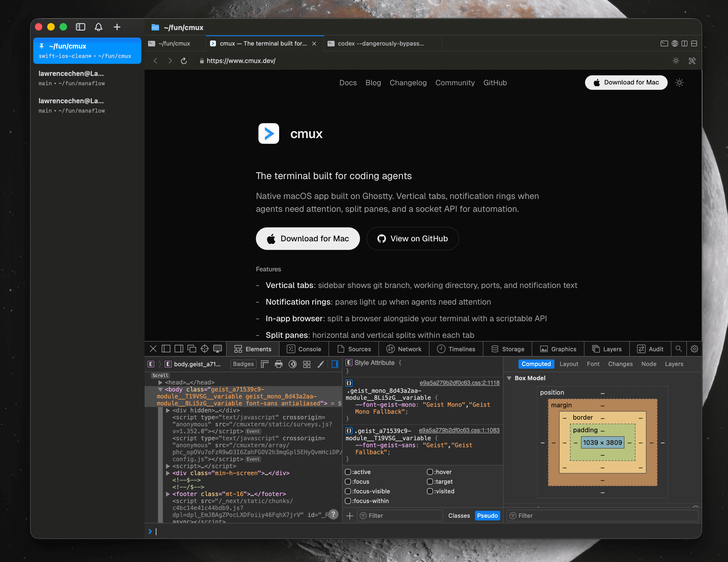Enter responsive design mode with the monitor icon
This screenshot has width=728, height=562.
coord(218,349)
